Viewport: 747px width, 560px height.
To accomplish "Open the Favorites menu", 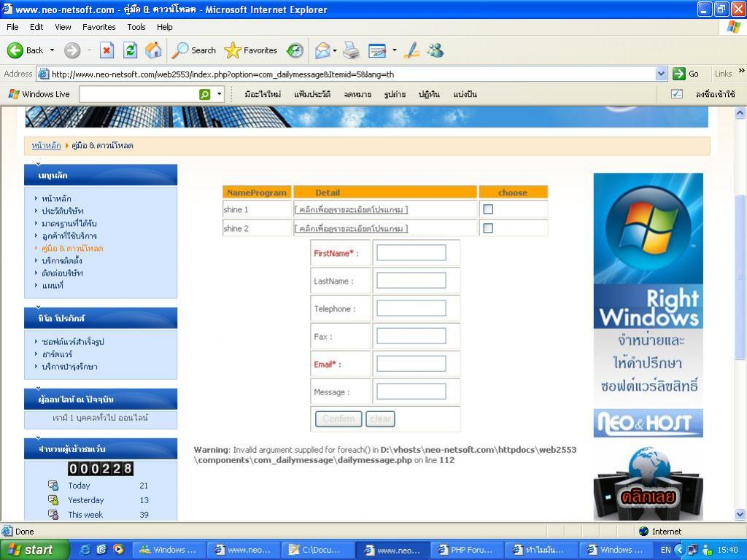I will [x=98, y=27].
